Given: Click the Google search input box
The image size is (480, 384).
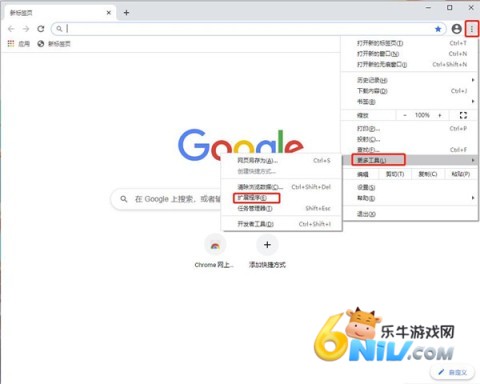Looking at the screenshot, I should (x=167, y=199).
